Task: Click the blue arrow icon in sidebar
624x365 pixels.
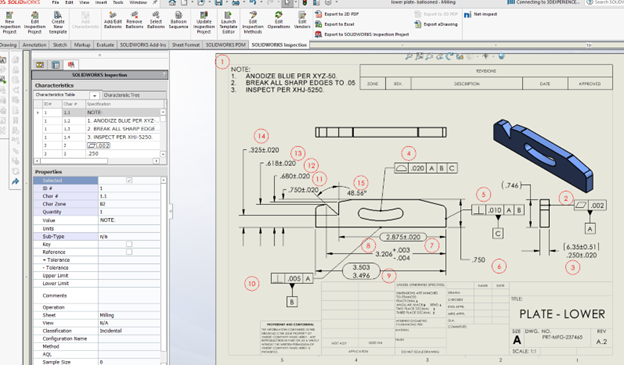Action: tap(16, 182)
